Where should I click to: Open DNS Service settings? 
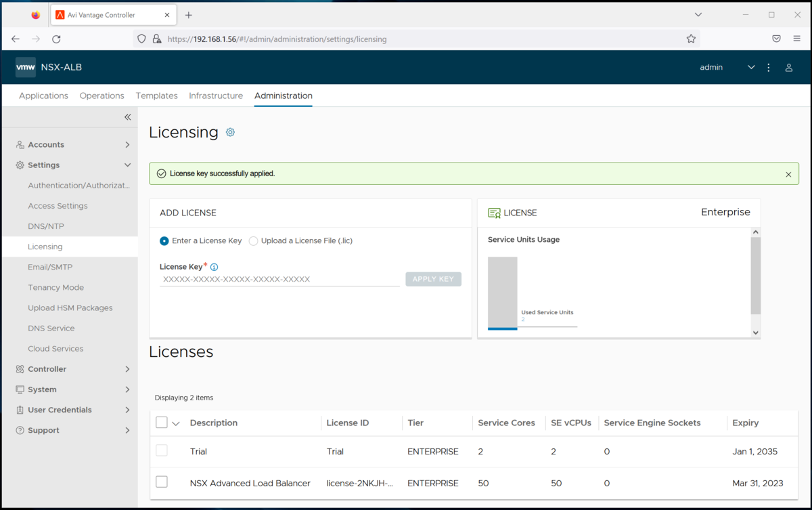(51, 328)
